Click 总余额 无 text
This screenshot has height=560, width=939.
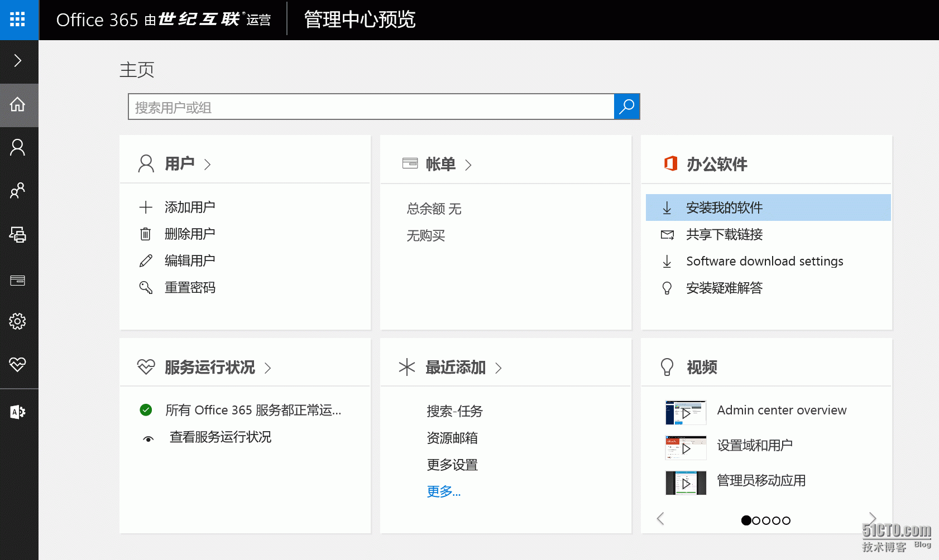434,209
